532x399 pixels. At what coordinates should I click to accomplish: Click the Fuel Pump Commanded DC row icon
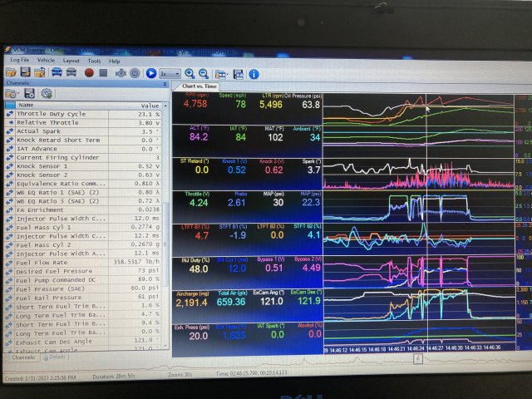click(x=9, y=280)
